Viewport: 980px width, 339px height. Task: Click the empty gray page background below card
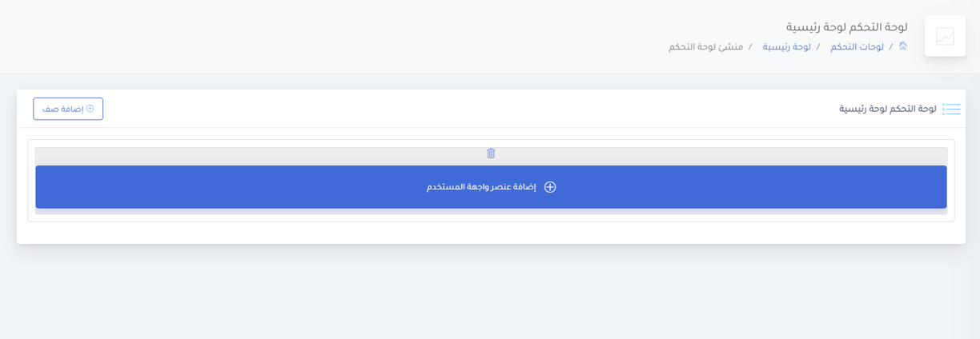tap(490, 292)
